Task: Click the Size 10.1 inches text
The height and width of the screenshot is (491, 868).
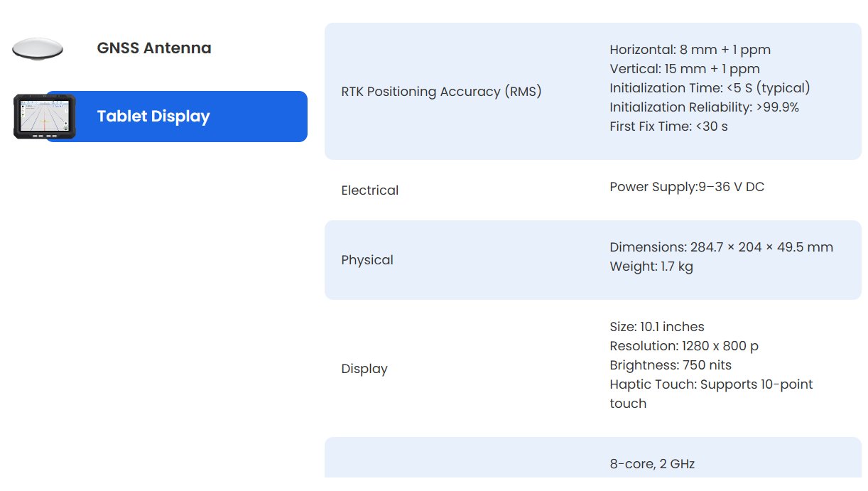Action: coord(656,327)
